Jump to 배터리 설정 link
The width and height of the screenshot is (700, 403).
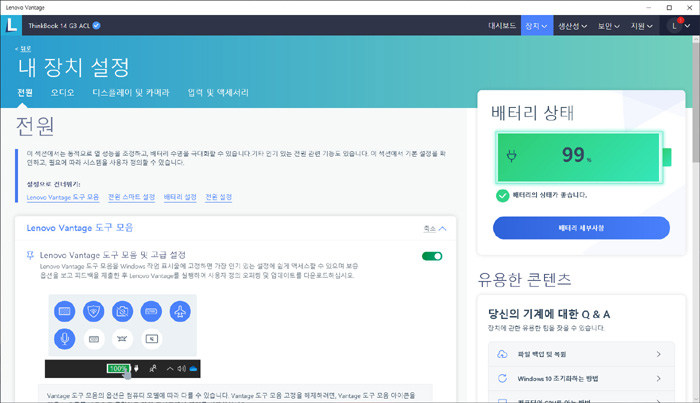coord(180,197)
